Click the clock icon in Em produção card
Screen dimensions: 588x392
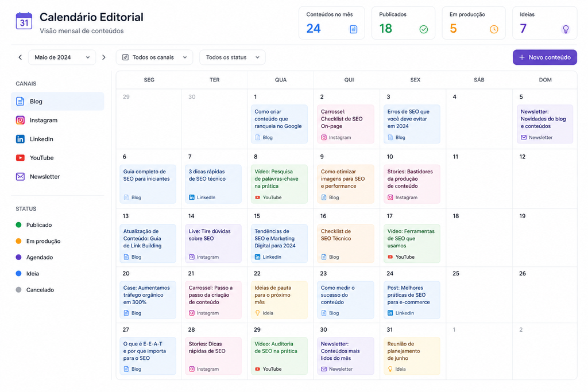point(494,29)
